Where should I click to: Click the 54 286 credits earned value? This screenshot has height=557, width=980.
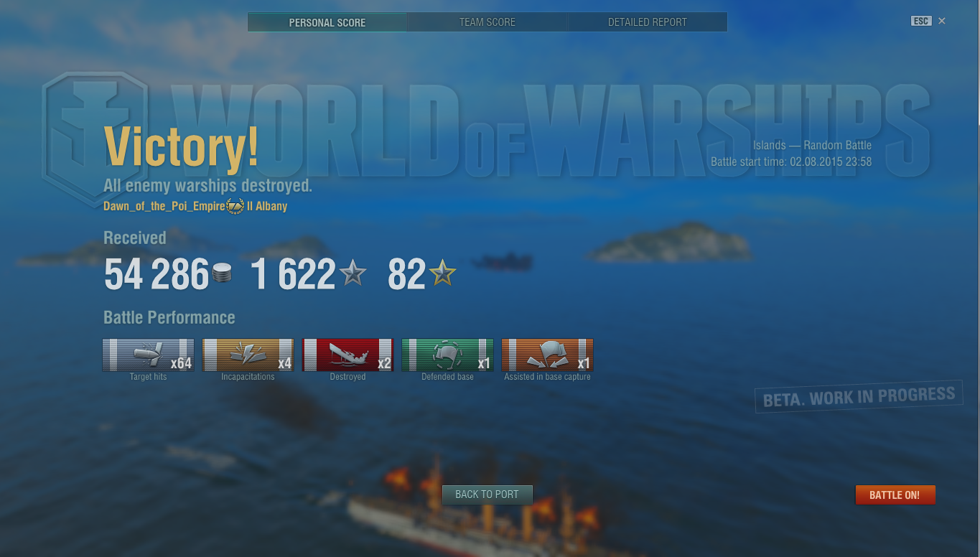pyautogui.click(x=157, y=274)
